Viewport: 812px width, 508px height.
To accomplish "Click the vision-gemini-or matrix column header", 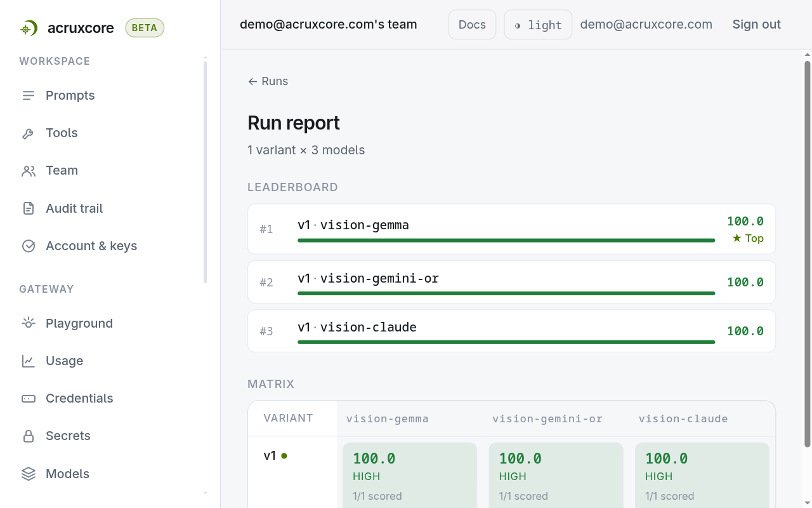I will pyautogui.click(x=547, y=419).
